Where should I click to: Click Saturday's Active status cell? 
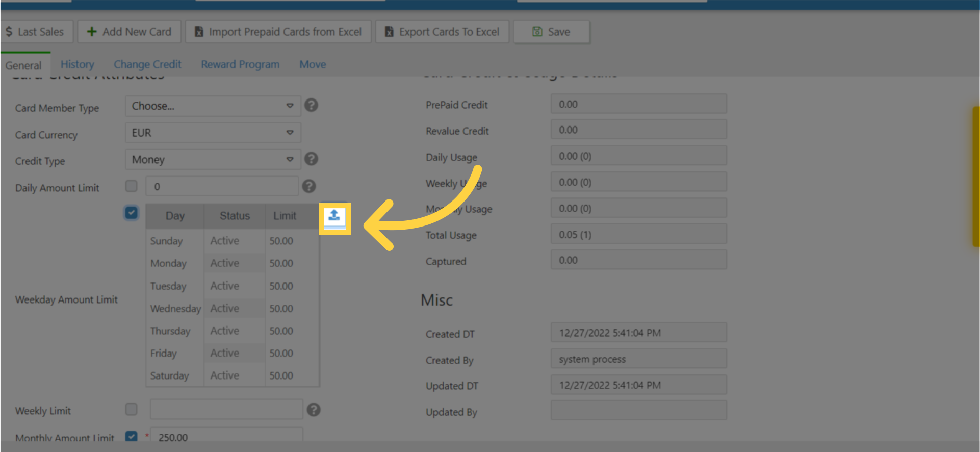[x=235, y=375]
